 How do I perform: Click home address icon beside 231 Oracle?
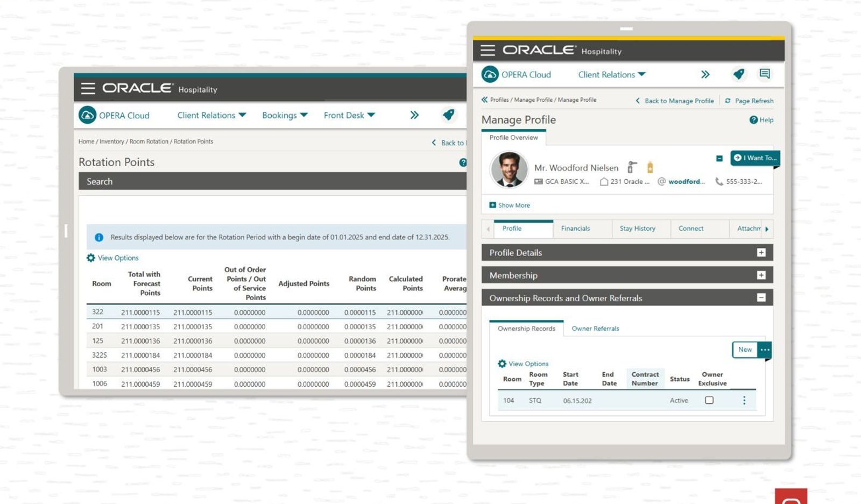604,182
